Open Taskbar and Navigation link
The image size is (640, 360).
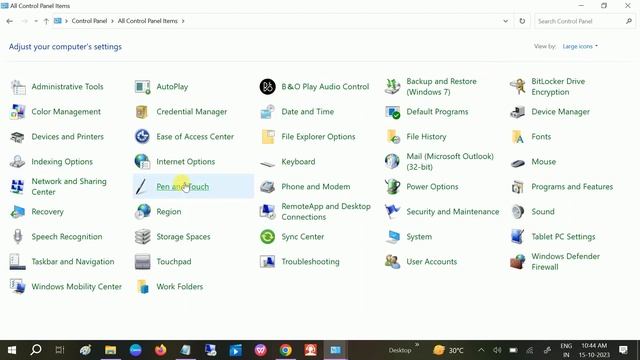(x=73, y=262)
